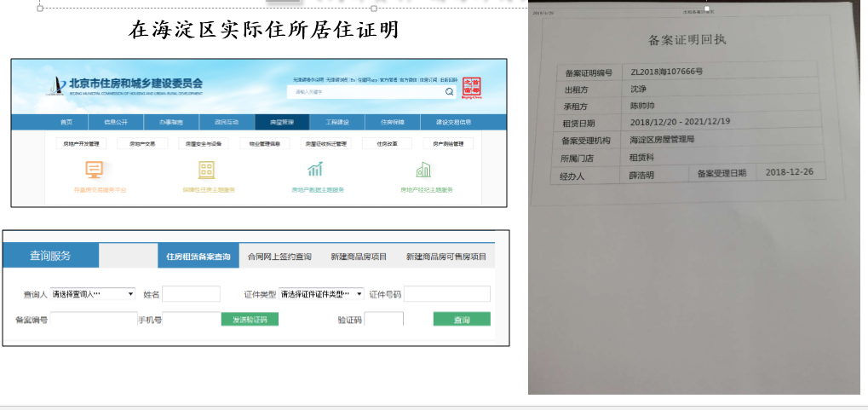Click the 存量房交易服务平台 orange icon
This screenshot has width=868, height=410.
click(x=95, y=170)
